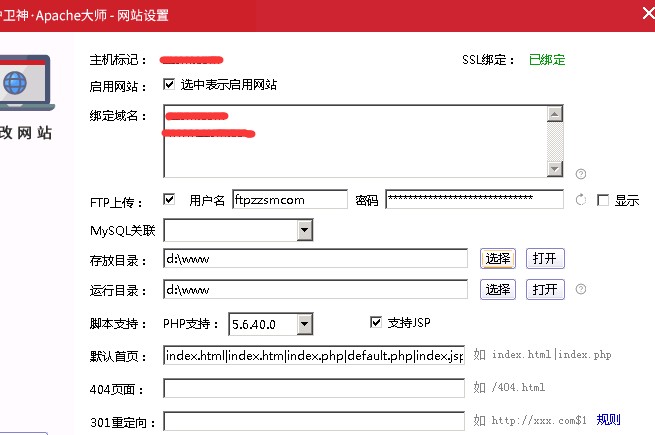
Task: Click into the 404页面 input field
Action: (x=315, y=388)
